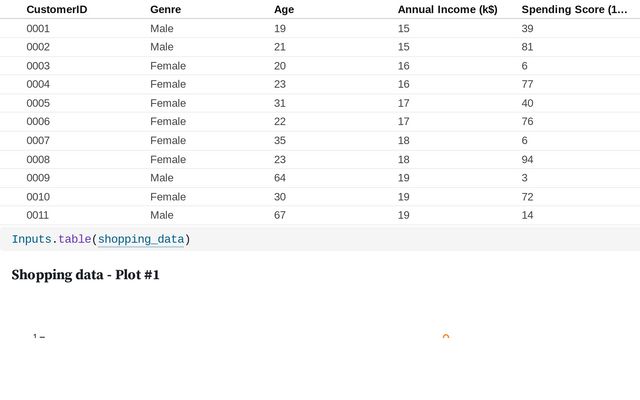Screen dimensions: 640x400
Task: Click Spending Score value 94
Action: (x=527, y=159)
